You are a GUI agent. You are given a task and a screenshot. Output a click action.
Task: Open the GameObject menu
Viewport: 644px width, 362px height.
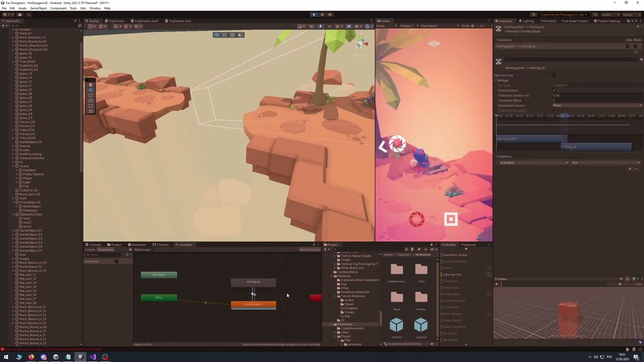(39, 8)
